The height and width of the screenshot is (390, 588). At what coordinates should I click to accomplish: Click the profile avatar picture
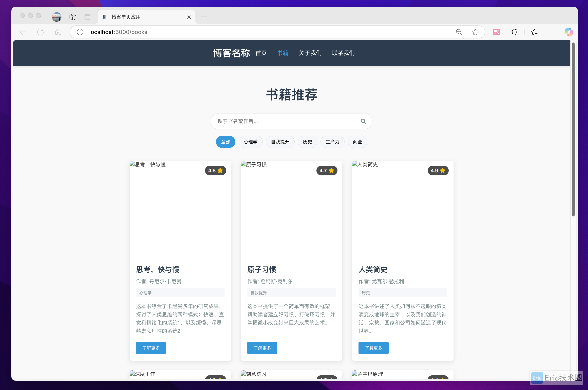click(56, 17)
